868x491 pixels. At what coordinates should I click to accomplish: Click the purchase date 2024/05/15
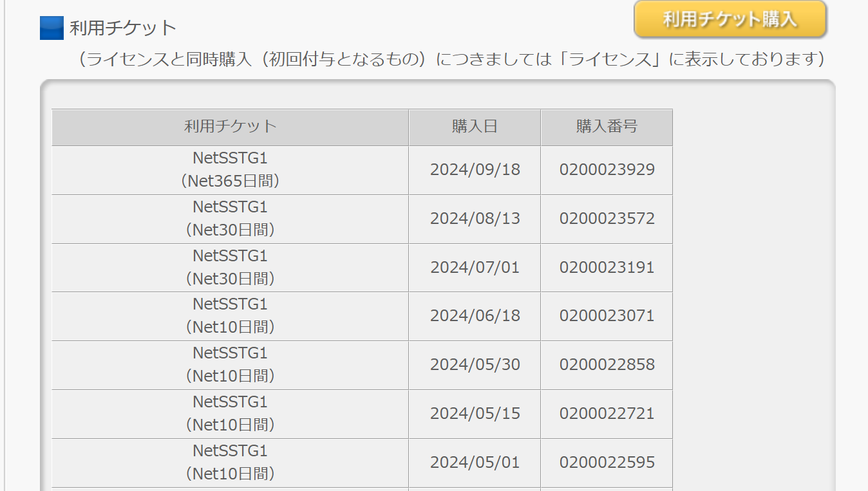pyautogui.click(x=475, y=414)
